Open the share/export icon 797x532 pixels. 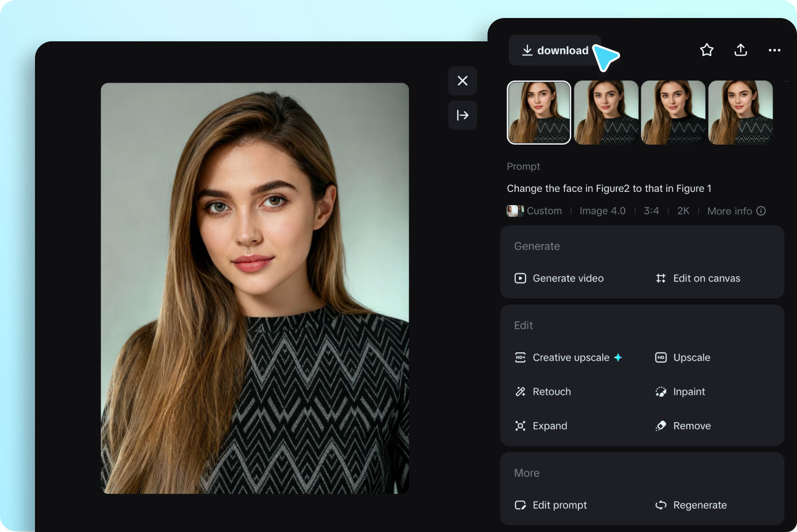tap(741, 50)
